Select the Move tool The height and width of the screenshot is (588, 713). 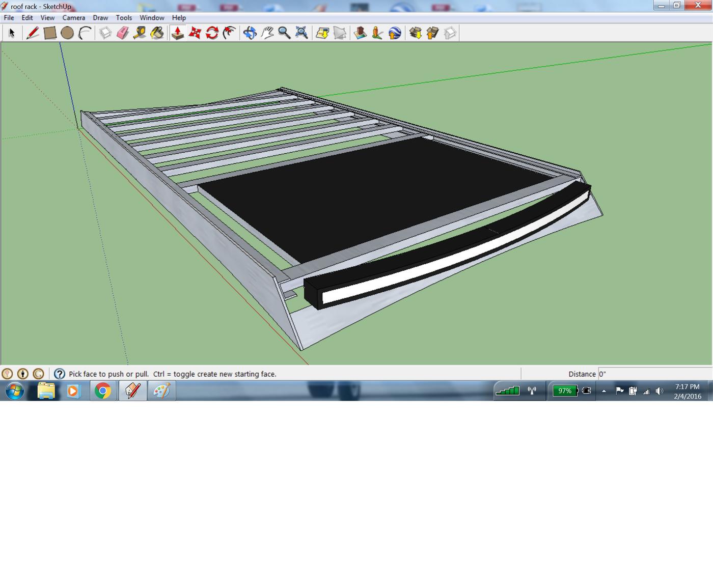195,33
